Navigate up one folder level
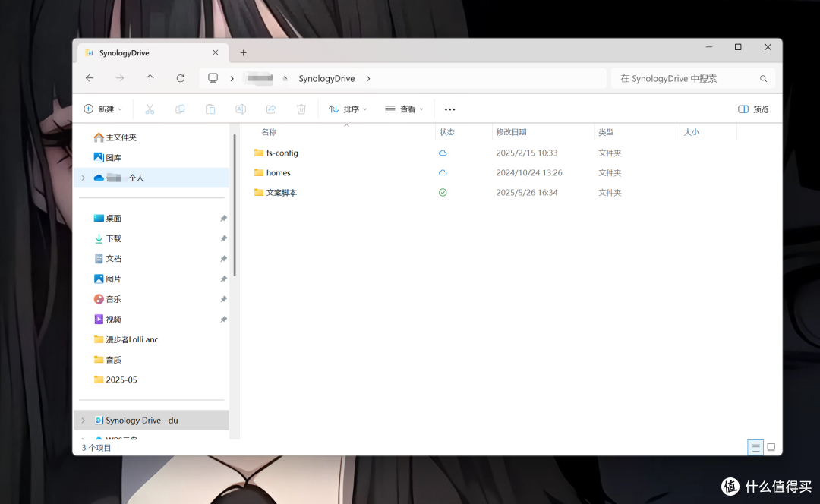Viewport: 820px width, 504px height. (150, 78)
